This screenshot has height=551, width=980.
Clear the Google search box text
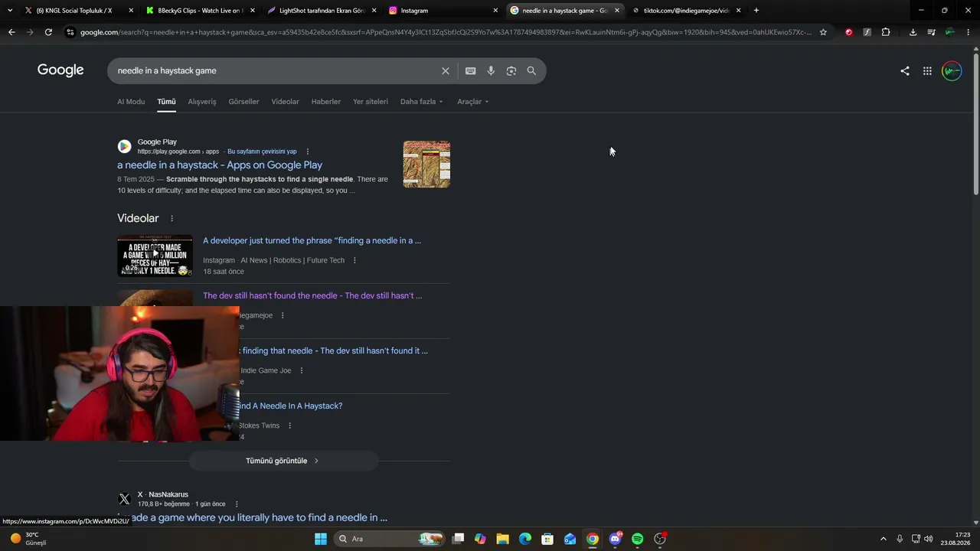point(445,71)
